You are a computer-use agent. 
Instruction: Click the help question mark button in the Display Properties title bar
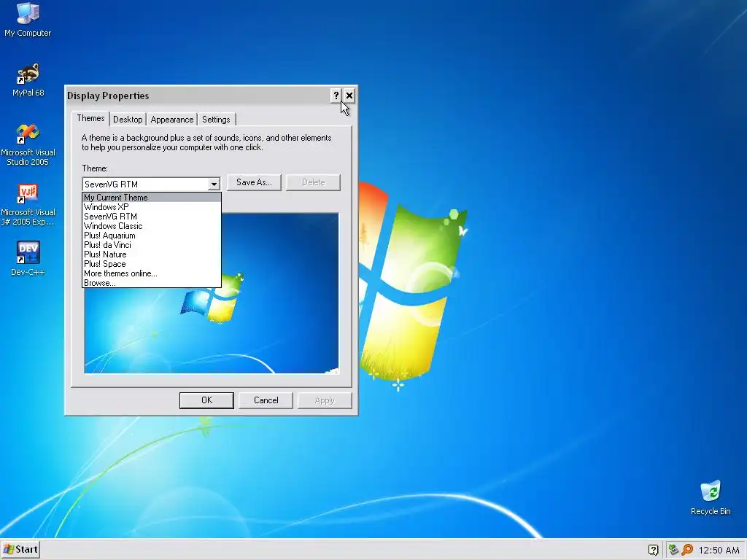point(336,96)
